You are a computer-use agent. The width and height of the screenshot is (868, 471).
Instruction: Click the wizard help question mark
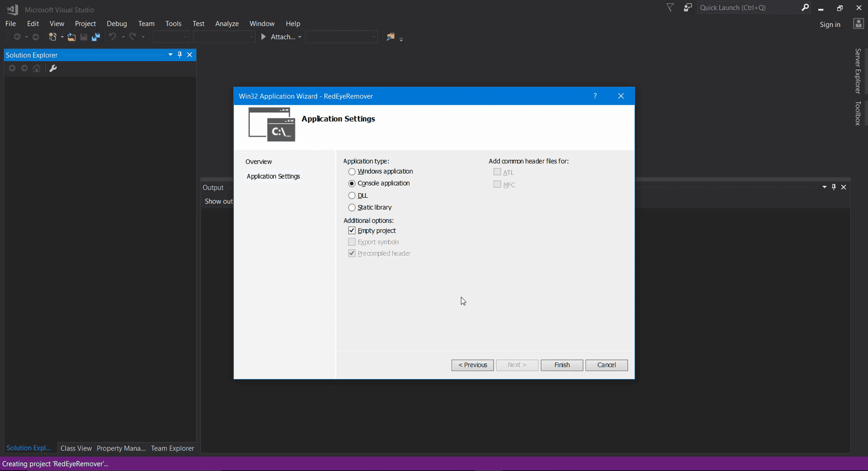pyautogui.click(x=595, y=96)
